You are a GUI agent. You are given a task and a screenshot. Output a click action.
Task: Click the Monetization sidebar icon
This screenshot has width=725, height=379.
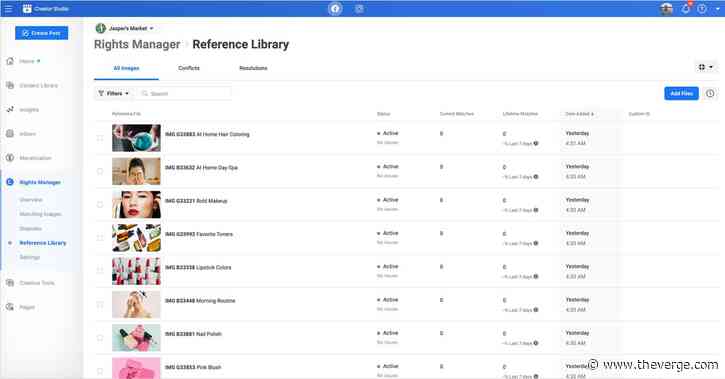(x=10, y=158)
